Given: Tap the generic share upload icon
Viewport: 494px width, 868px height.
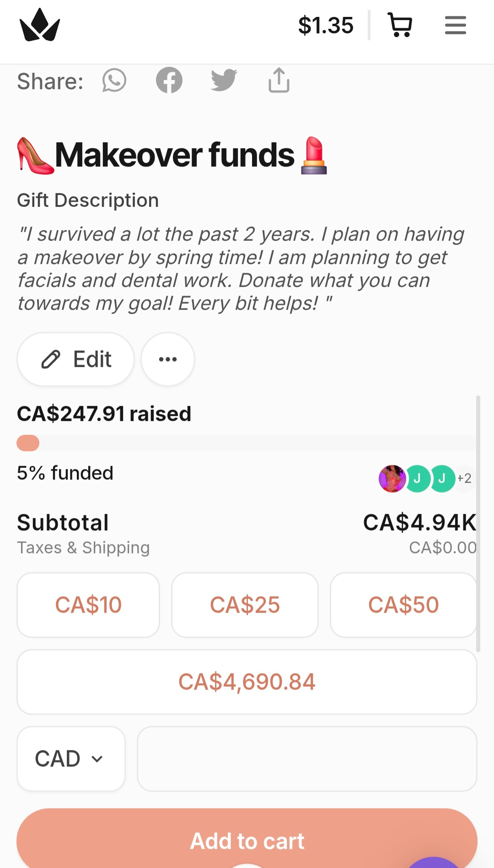Looking at the screenshot, I should (x=279, y=81).
